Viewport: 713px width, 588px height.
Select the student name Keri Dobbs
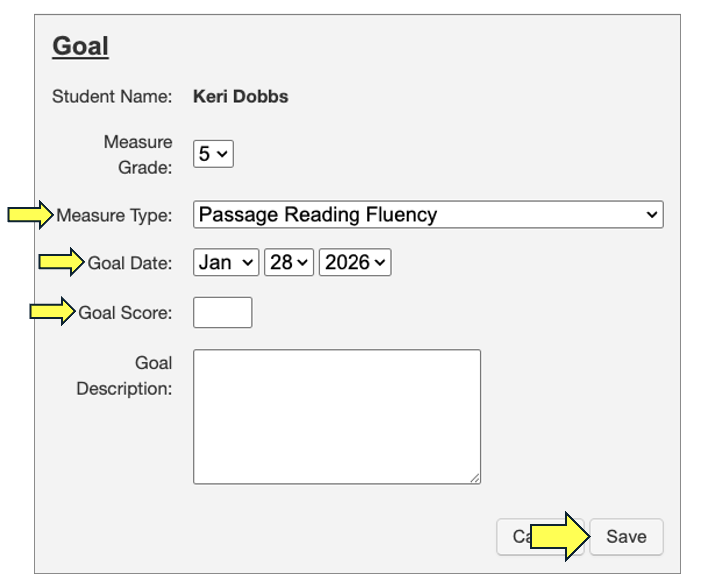tap(241, 96)
